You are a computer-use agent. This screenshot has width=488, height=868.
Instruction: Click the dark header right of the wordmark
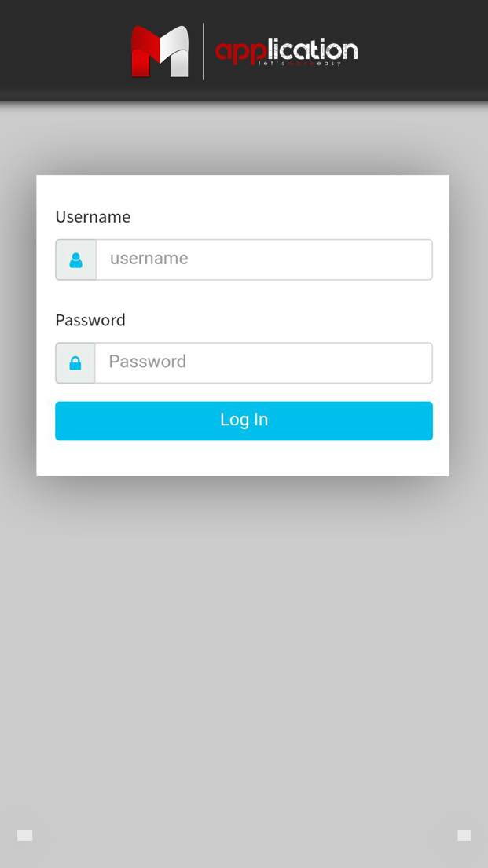(x=424, y=50)
